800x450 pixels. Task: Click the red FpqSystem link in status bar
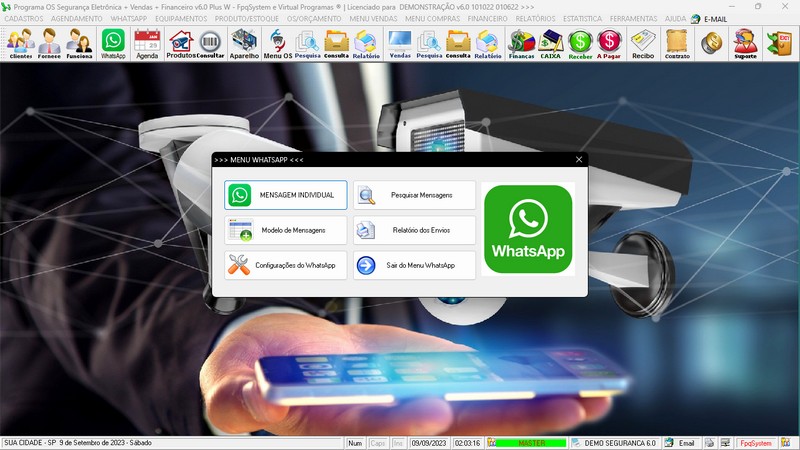pos(756,443)
